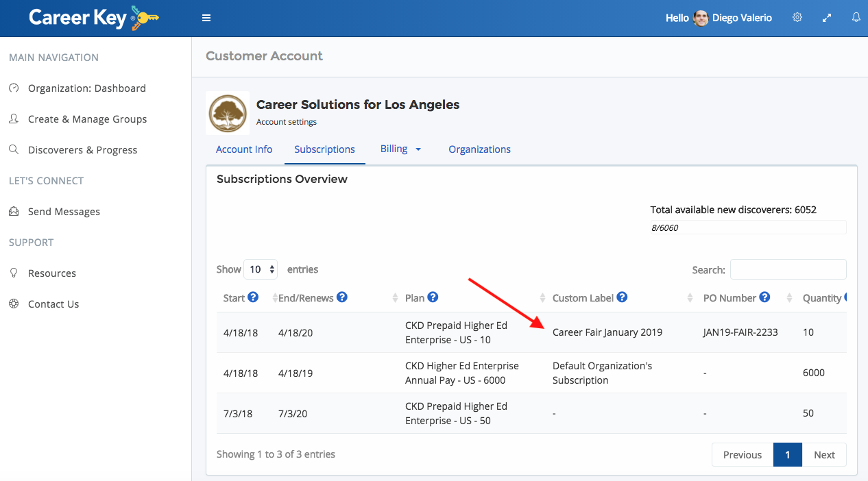Click the Send Messages envelope icon
This screenshot has height=481, width=868.
pos(14,212)
